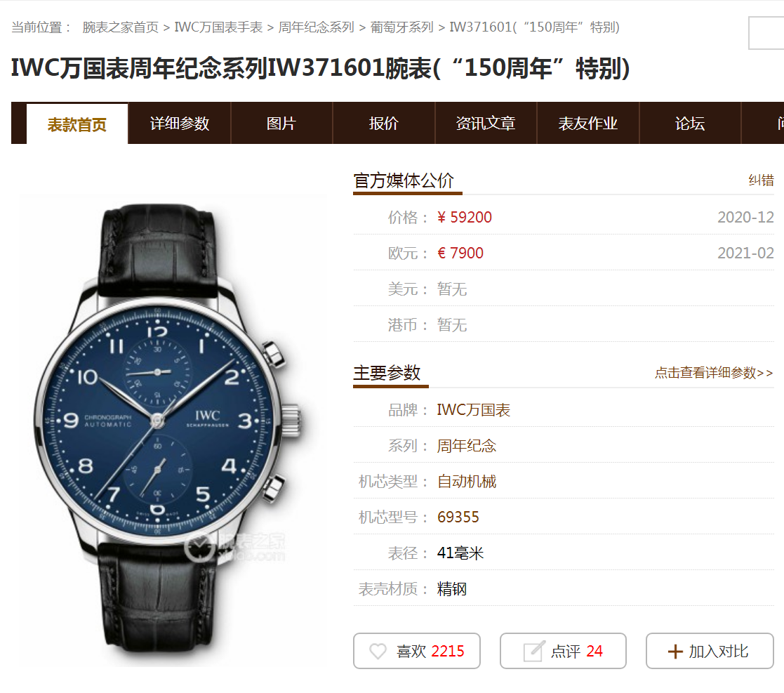The width and height of the screenshot is (784, 693).
Task: Click the plus icon for 加入对比
Action: [675, 652]
